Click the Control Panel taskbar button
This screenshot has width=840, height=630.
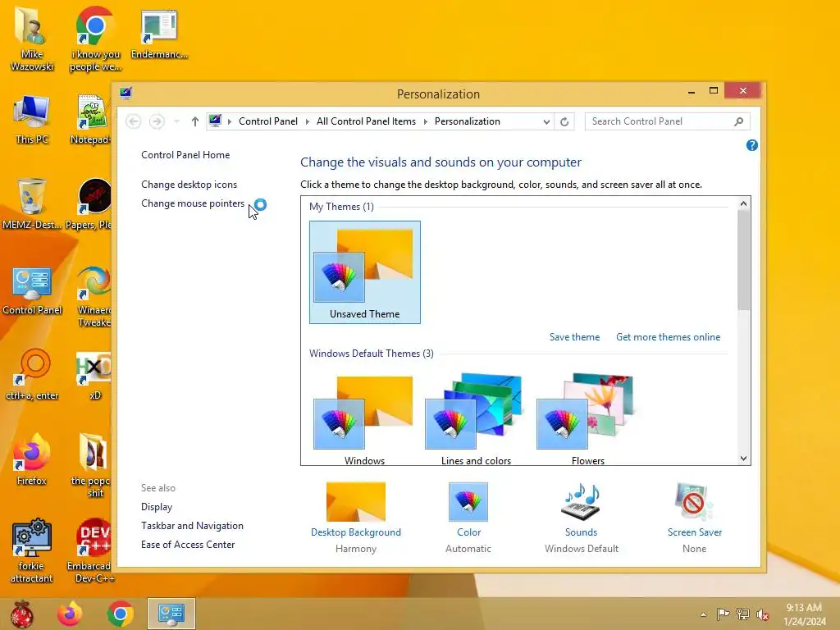coord(171,614)
